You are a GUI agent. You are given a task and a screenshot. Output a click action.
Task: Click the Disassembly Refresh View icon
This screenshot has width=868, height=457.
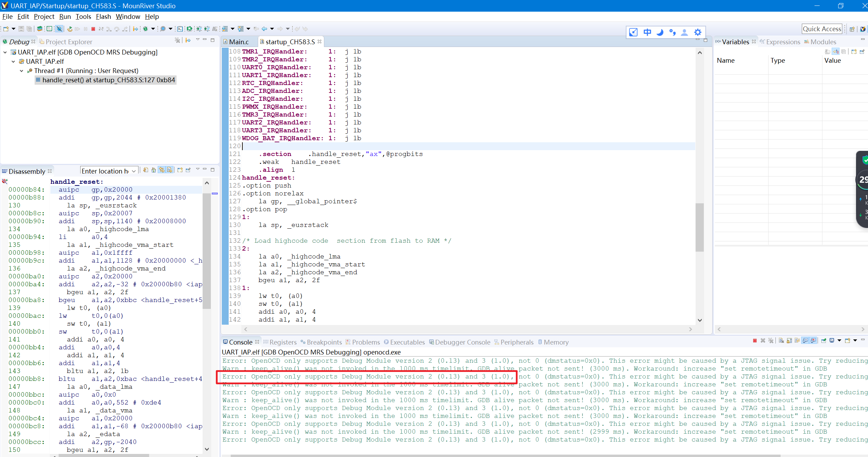pyautogui.click(x=146, y=170)
